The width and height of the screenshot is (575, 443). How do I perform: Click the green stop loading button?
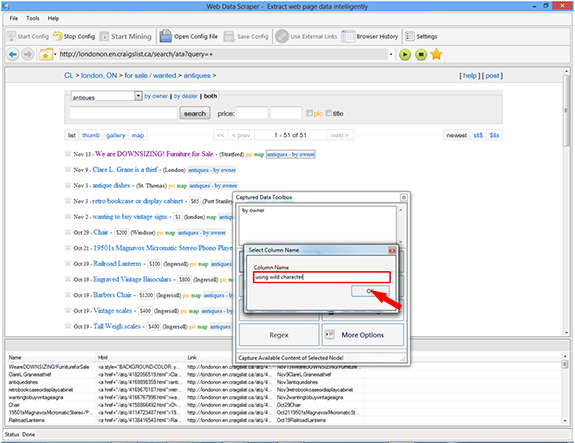(421, 55)
